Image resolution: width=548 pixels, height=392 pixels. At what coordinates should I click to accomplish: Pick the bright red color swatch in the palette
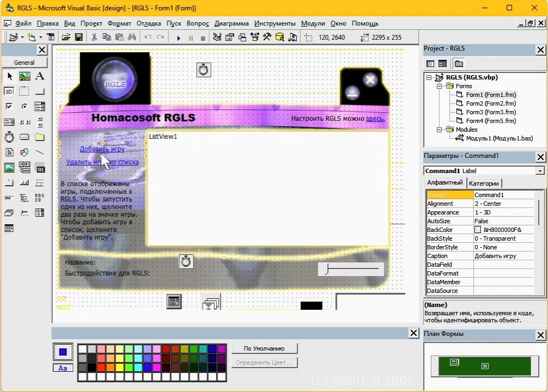[101, 367]
